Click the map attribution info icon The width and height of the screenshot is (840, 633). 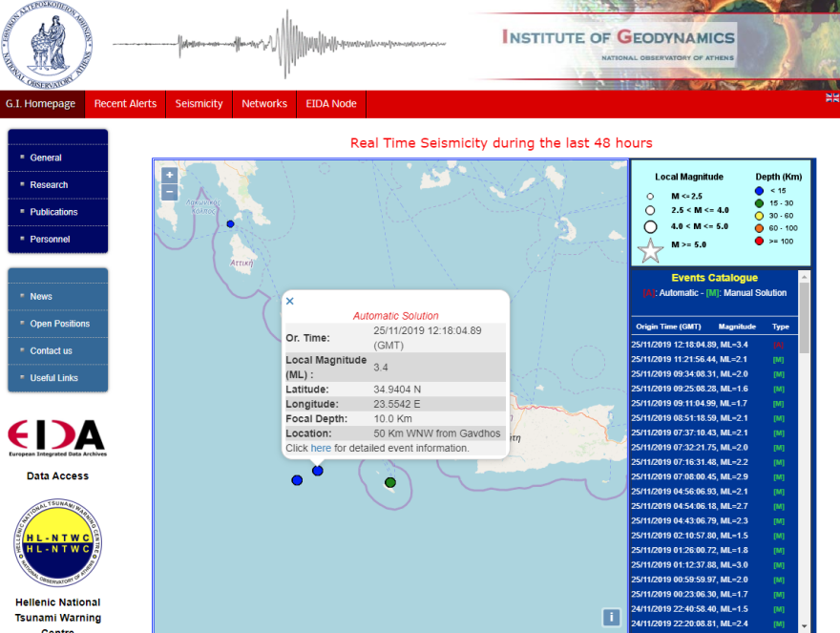coord(611,617)
